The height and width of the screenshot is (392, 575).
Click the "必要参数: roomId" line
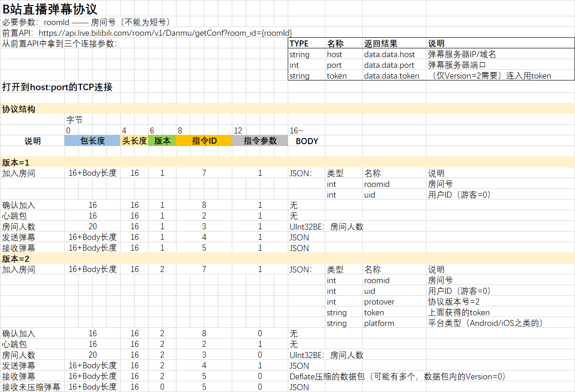87,22
